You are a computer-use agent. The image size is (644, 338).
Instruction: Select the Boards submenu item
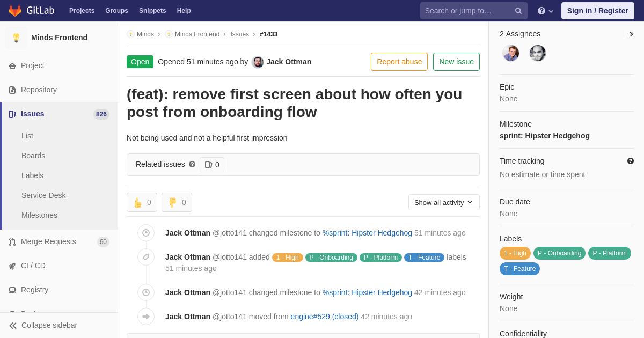point(33,156)
